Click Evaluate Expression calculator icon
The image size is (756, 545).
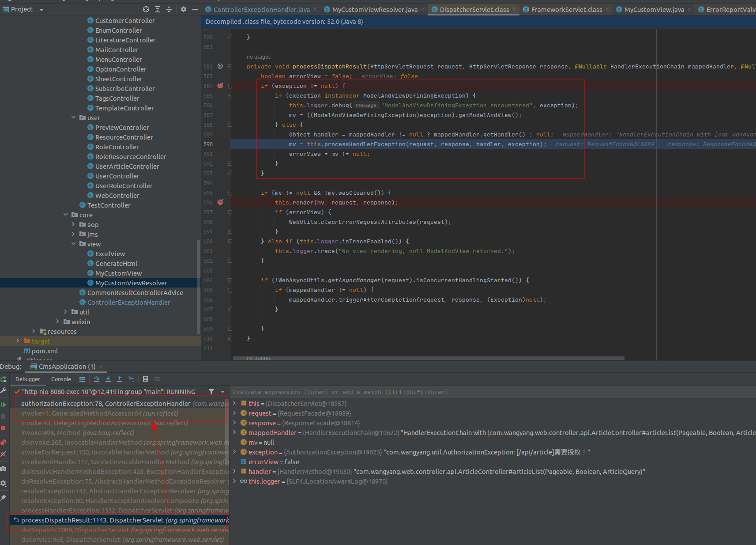pyautogui.click(x=146, y=379)
